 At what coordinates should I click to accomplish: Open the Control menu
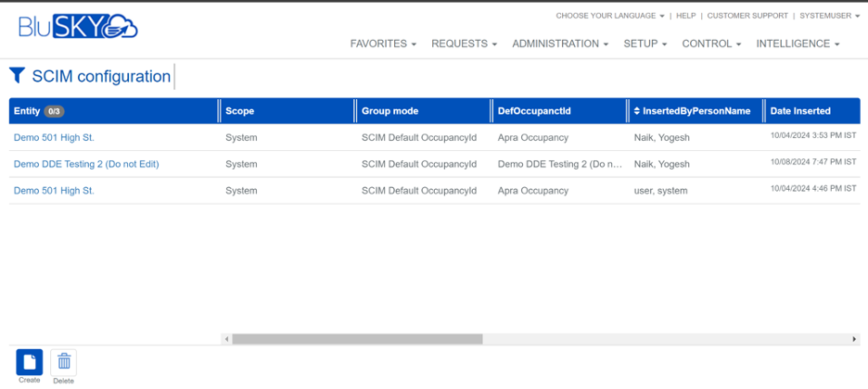coord(711,44)
